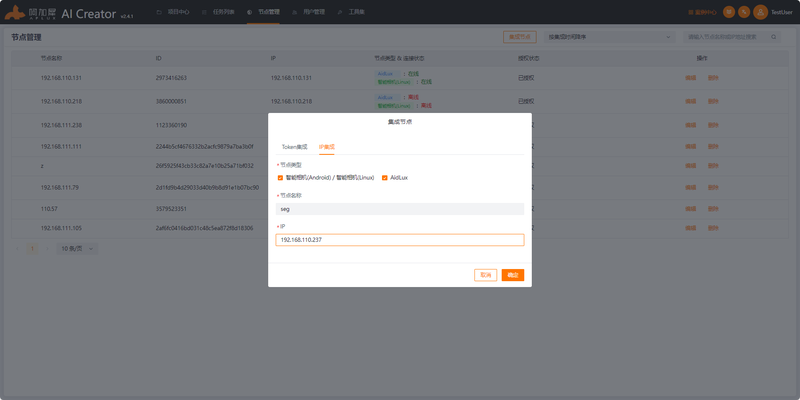Image resolution: width=800 pixels, height=400 pixels.
Task: Open the 按集成时间降序 sort dropdown
Action: coord(610,37)
